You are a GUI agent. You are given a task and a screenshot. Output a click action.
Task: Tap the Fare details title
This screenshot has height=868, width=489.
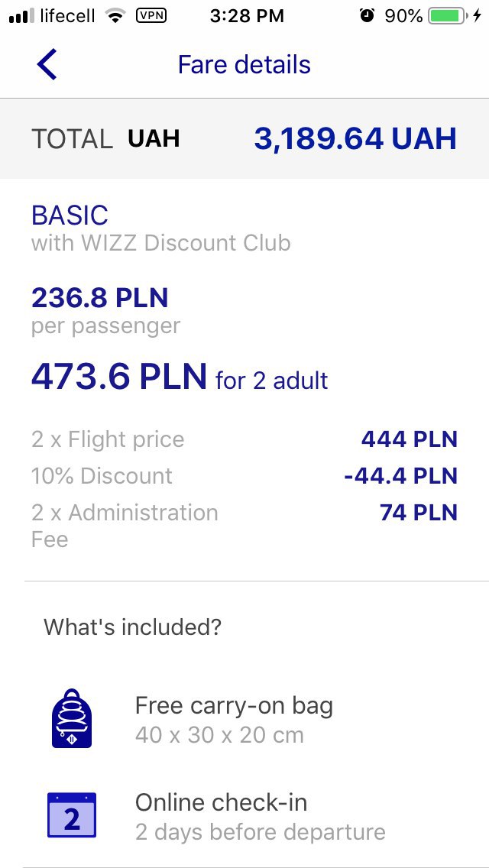click(x=244, y=65)
